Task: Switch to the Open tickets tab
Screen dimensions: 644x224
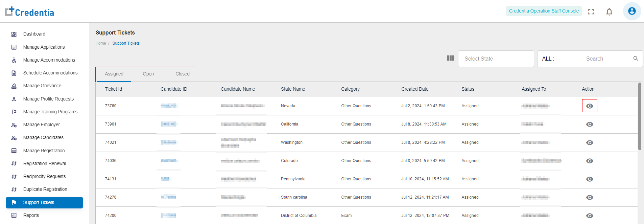Action: click(x=148, y=74)
